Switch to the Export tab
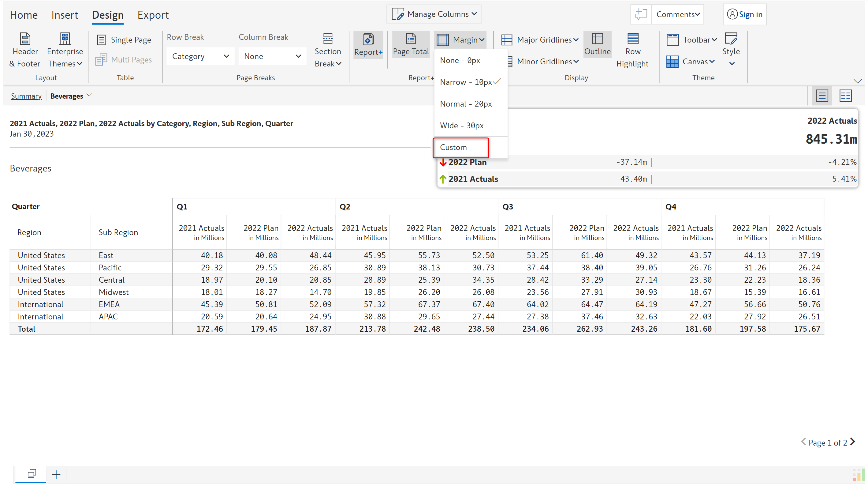This screenshot has height=486, width=868. coord(153,15)
